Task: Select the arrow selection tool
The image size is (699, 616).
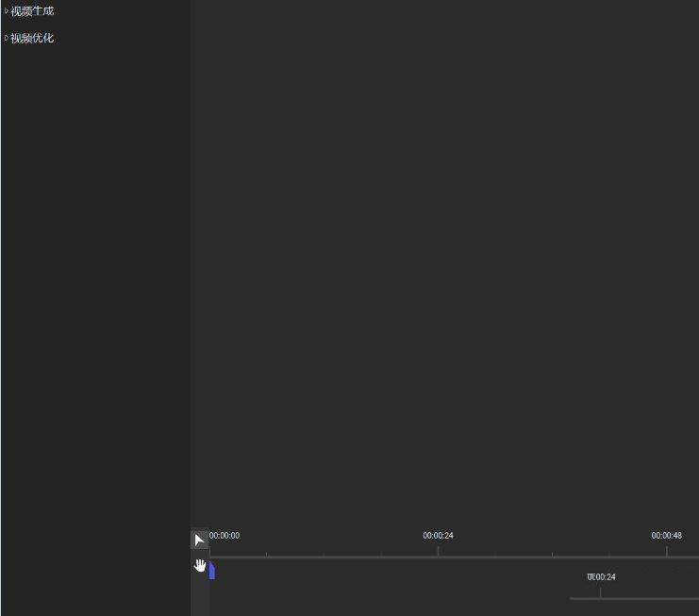Action: [199, 541]
